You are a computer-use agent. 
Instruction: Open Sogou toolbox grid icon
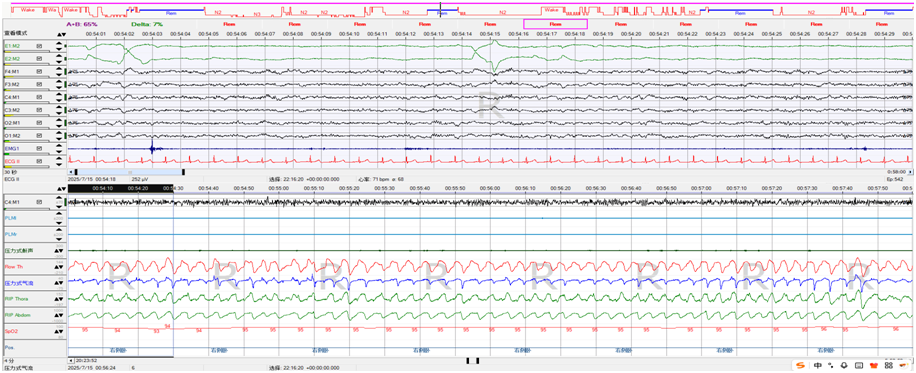click(x=889, y=366)
